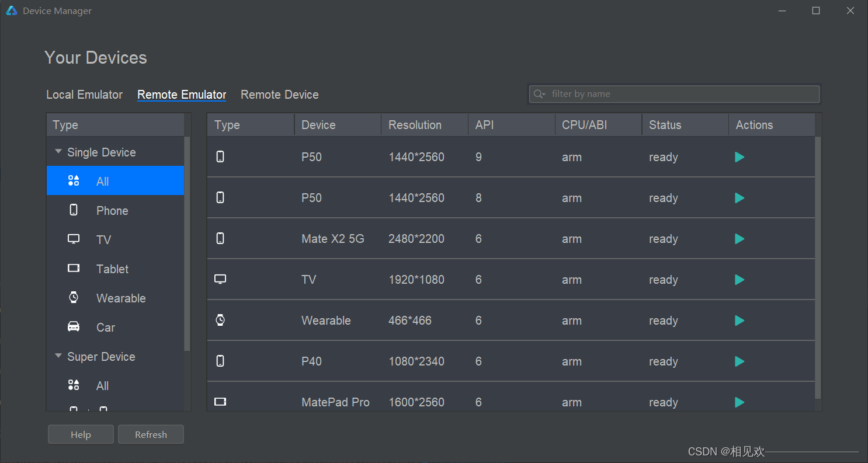Viewport: 868px width, 463px height.
Task: Click the search magnifier icon
Action: pos(539,94)
